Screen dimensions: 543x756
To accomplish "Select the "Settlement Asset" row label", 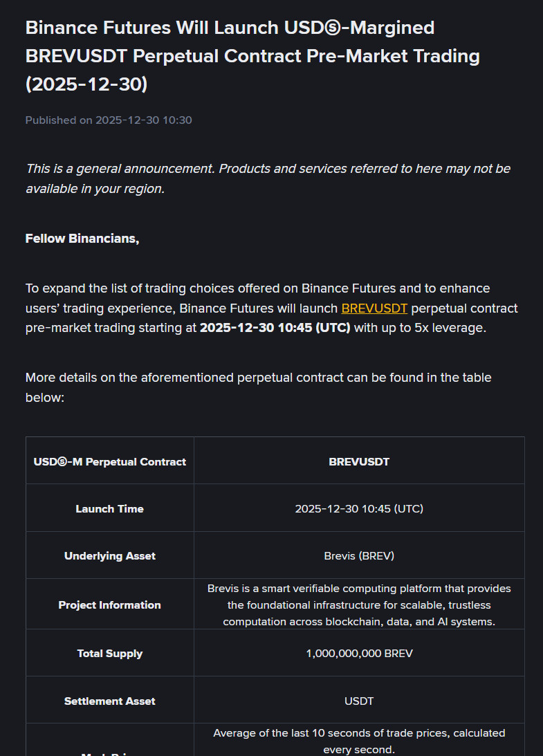I will (x=110, y=701).
